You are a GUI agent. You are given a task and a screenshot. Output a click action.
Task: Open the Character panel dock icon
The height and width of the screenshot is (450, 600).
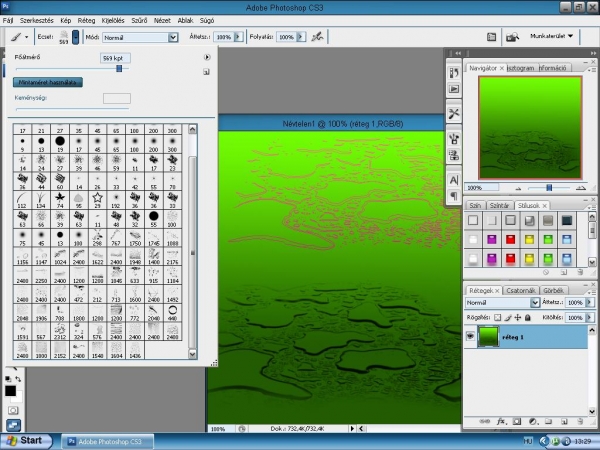454,180
